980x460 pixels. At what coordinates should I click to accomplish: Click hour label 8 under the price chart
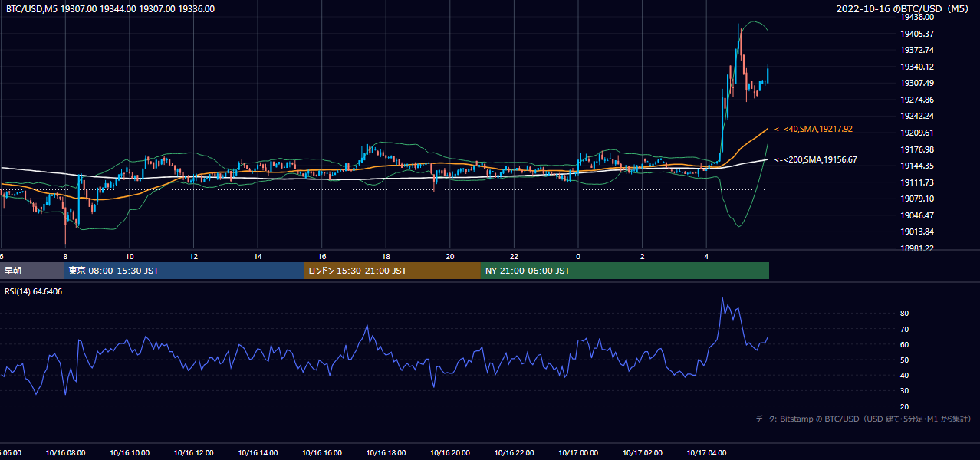click(x=65, y=257)
